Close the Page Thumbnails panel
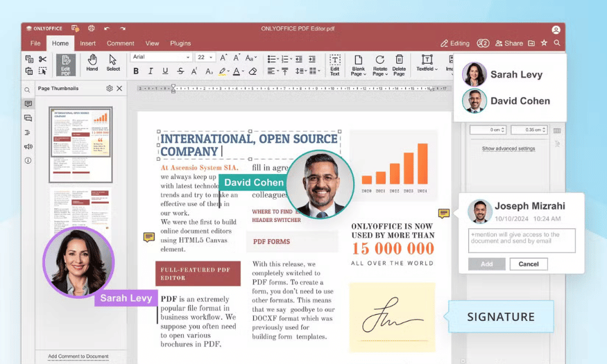The width and height of the screenshot is (607, 364). (119, 88)
